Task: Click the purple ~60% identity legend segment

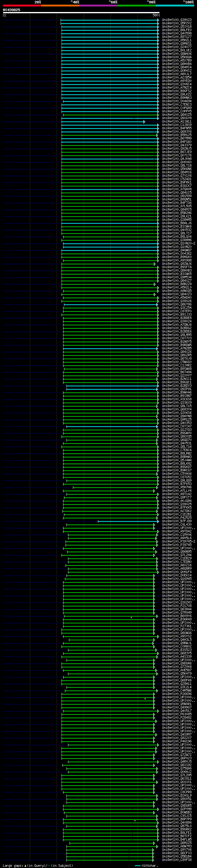Action: [99, 6]
